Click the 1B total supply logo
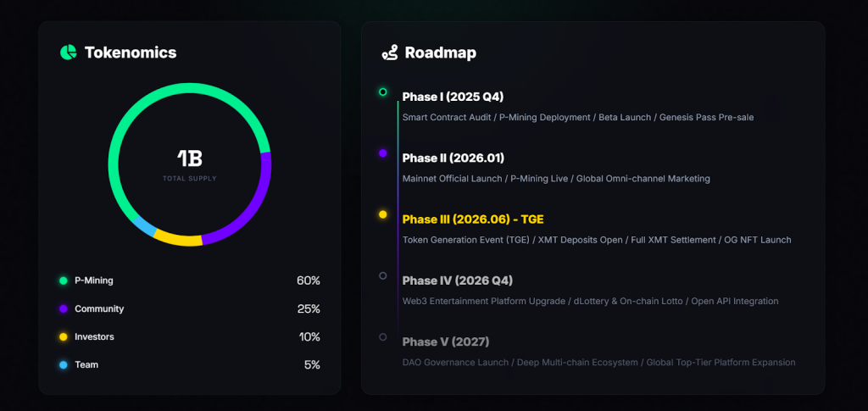Viewport: 868px width, 411px height. coord(190,158)
